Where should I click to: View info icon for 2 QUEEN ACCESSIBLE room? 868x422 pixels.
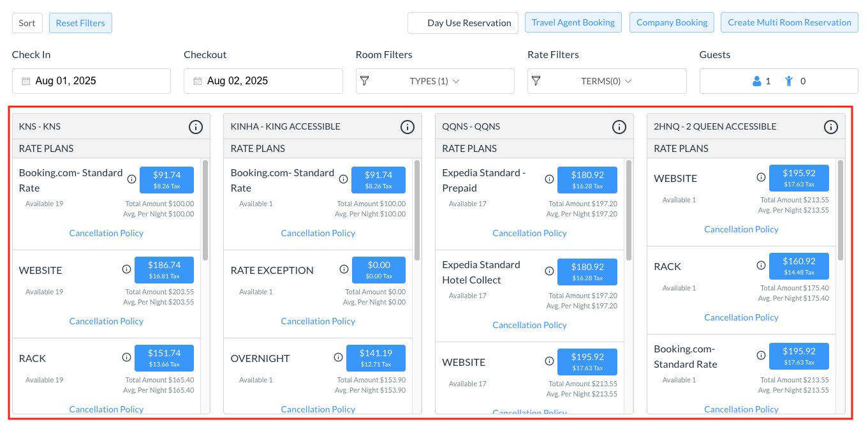coord(831,127)
